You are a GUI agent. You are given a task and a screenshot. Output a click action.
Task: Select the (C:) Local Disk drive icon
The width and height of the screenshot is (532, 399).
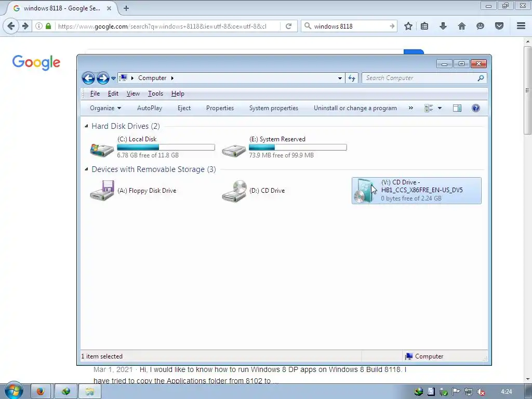[102, 150]
